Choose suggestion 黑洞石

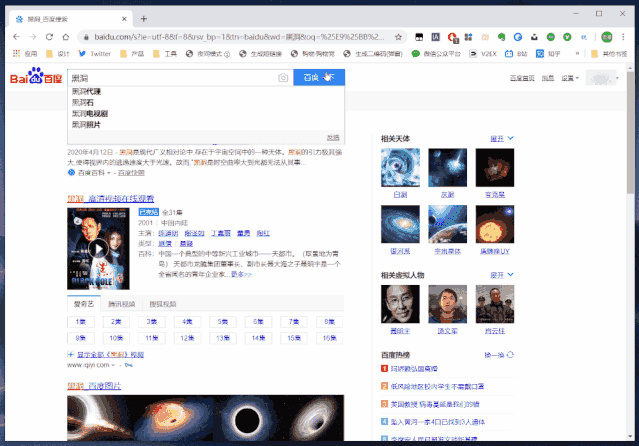coord(206,102)
